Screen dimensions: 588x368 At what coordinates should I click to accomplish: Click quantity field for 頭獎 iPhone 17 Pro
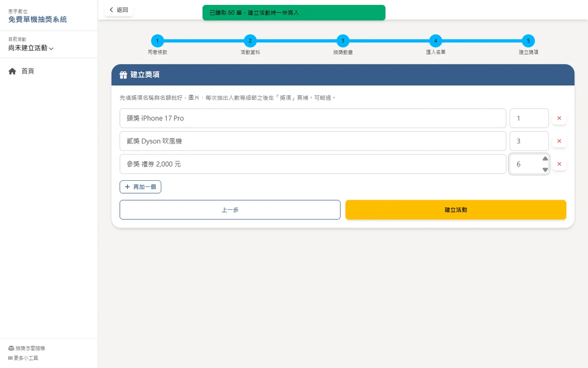pos(529,118)
